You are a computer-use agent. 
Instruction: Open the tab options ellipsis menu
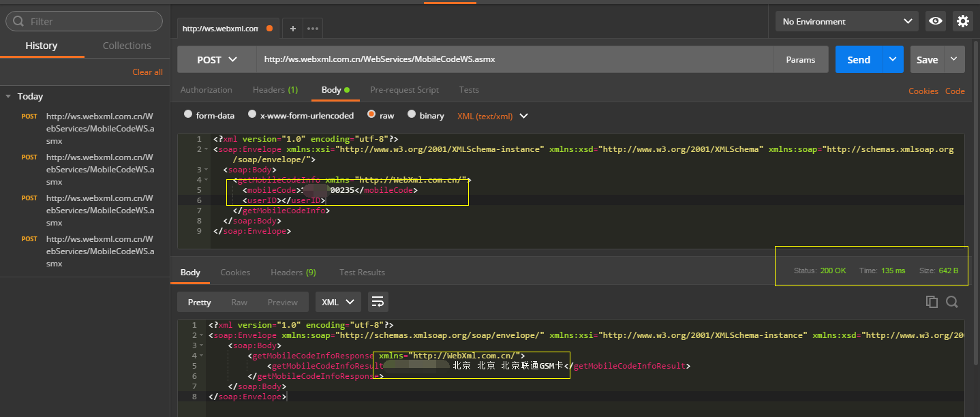pos(313,29)
